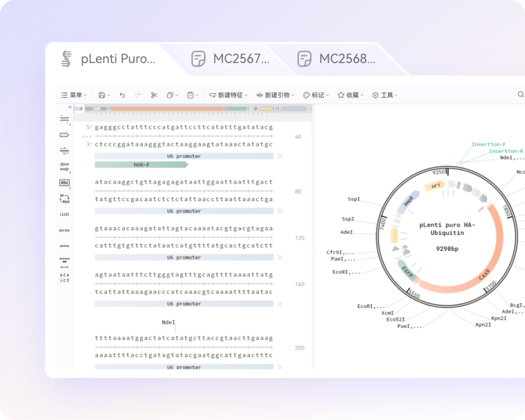525x420 pixels.
Task: Expand the paste options arrow
Action: (x=197, y=95)
